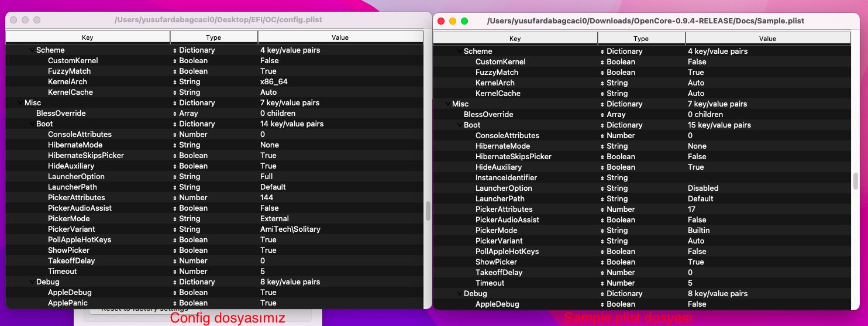
Task: Click HibernateSkipsPicker's True value in config.plist
Action: (268, 156)
